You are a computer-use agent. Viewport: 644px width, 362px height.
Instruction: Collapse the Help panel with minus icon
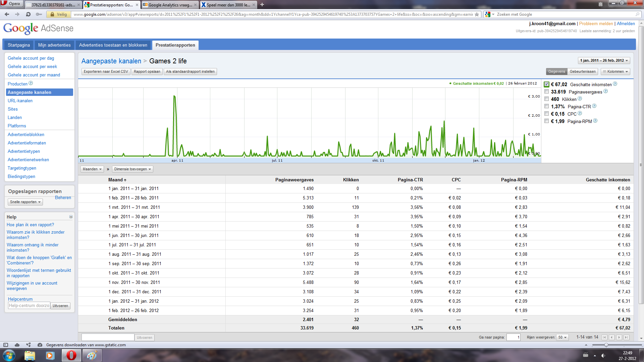pyautogui.click(x=71, y=217)
